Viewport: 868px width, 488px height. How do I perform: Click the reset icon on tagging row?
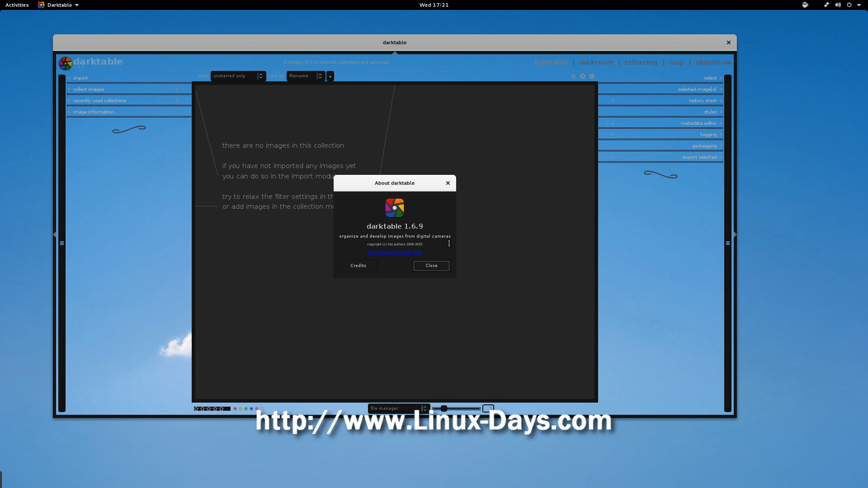(613, 135)
